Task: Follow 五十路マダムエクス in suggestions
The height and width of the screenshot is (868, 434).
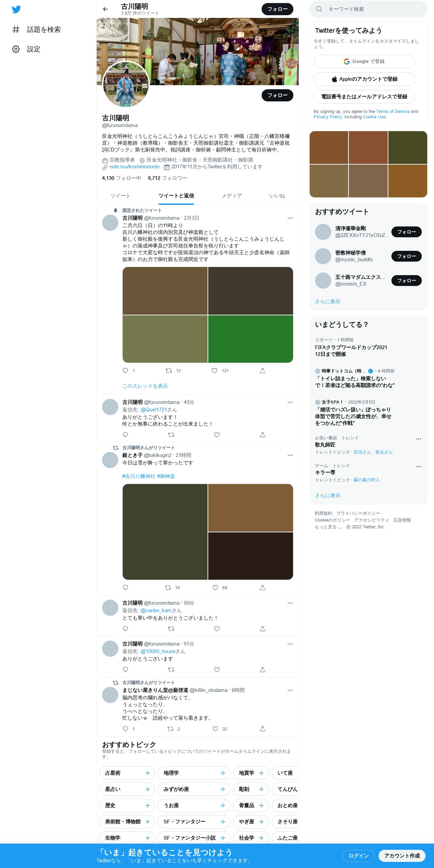Action: [x=406, y=281]
